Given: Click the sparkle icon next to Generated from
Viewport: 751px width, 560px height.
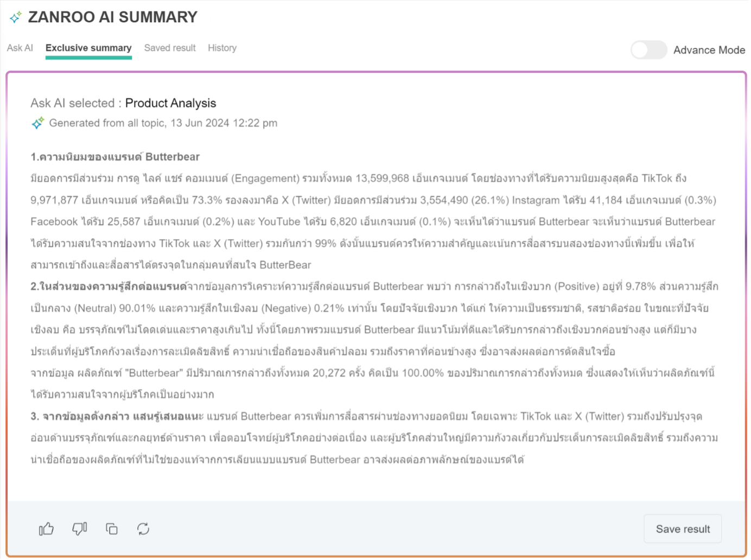Looking at the screenshot, I should pyautogui.click(x=37, y=123).
